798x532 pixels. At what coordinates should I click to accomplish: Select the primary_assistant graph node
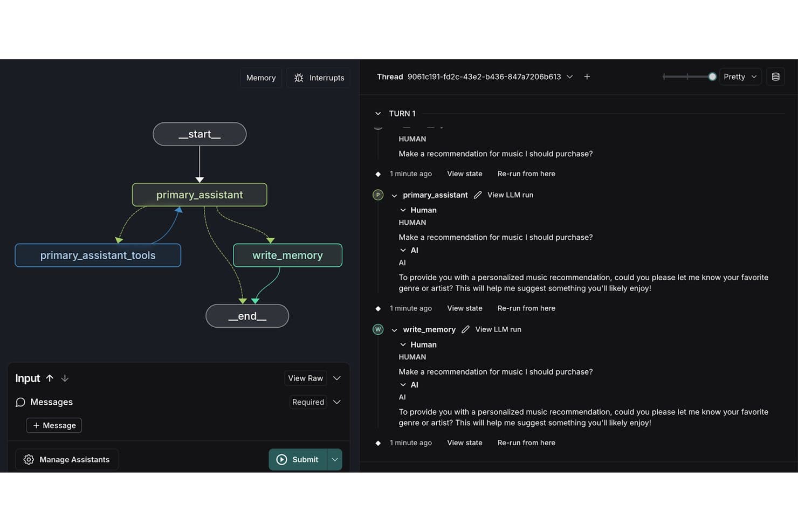200,195
